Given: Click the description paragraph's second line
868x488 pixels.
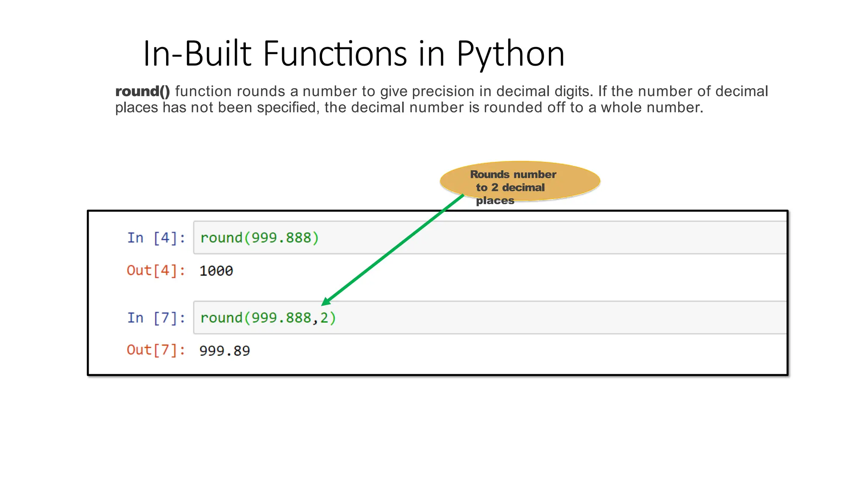Looking at the screenshot, I should 409,108.
